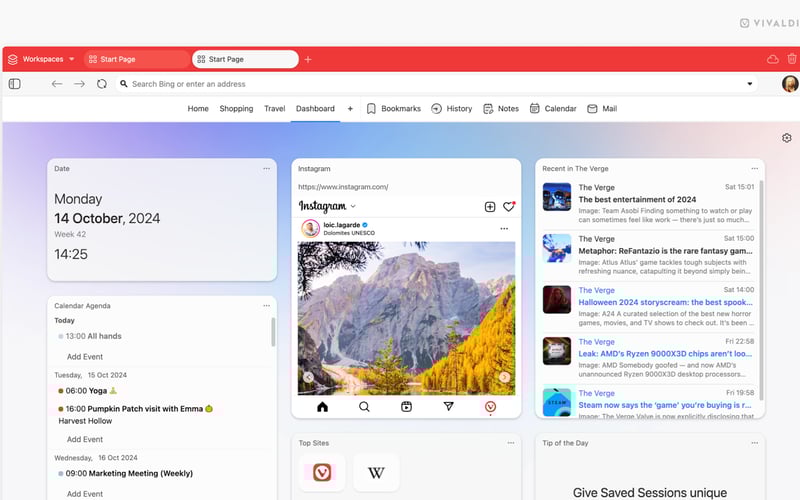The image size is (800, 500).
Task: Add event under Today
Action: click(x=85, y=357)
